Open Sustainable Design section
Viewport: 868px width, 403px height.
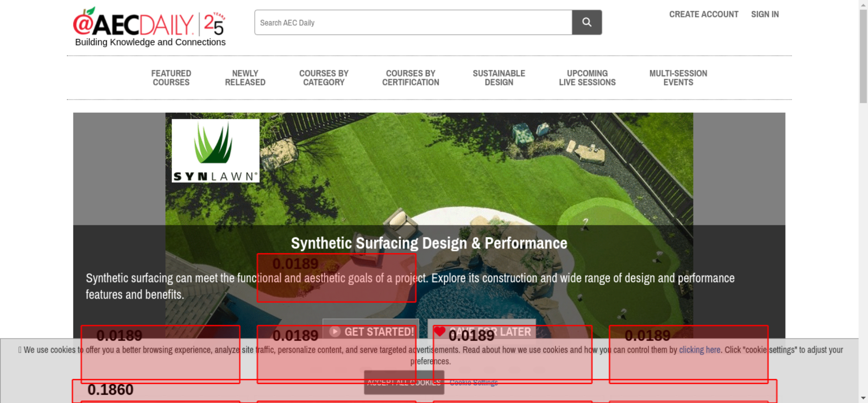tap(499, 78)
